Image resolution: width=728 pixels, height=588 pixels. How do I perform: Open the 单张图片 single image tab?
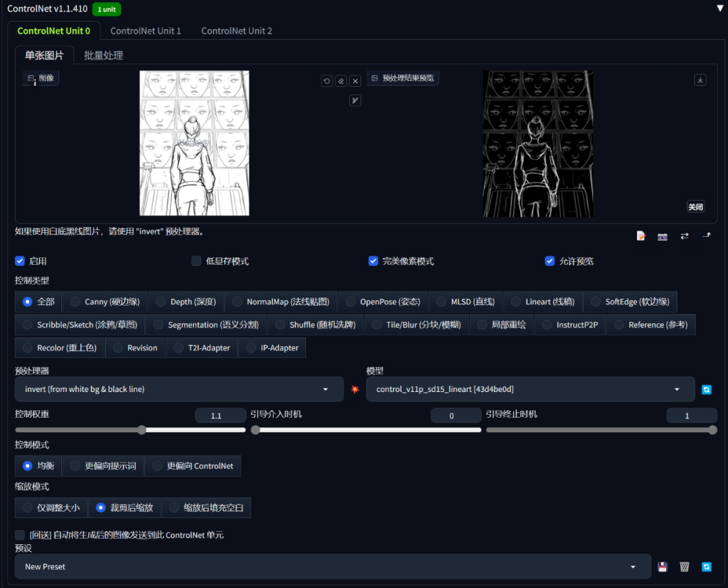pyautogui.click(x=44, y=55)
